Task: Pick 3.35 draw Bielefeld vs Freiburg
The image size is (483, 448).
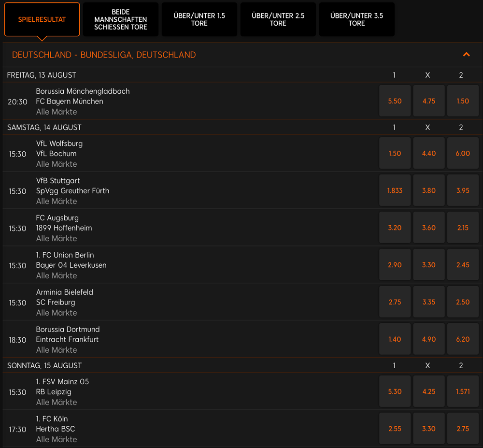Action: (429, 302)
